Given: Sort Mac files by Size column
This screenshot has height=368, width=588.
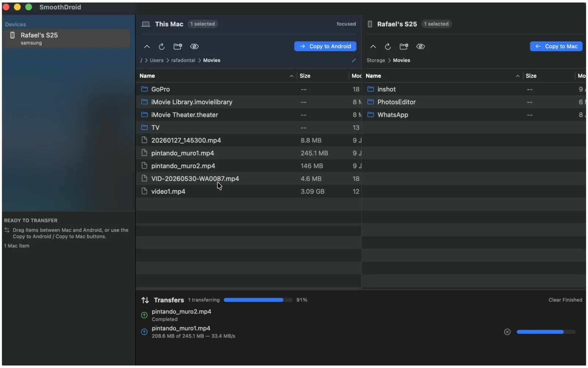Looking at the screenshot, I should (322, 76).
